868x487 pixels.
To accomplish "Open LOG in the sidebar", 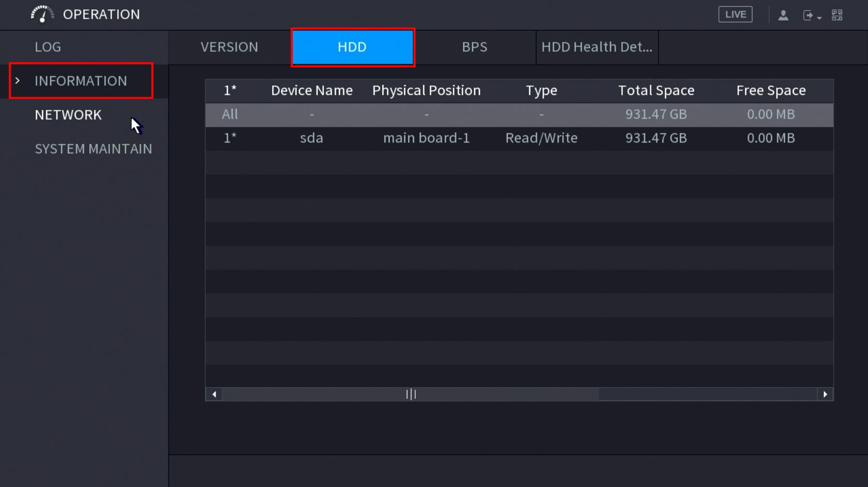I will [x=48, y=47].
